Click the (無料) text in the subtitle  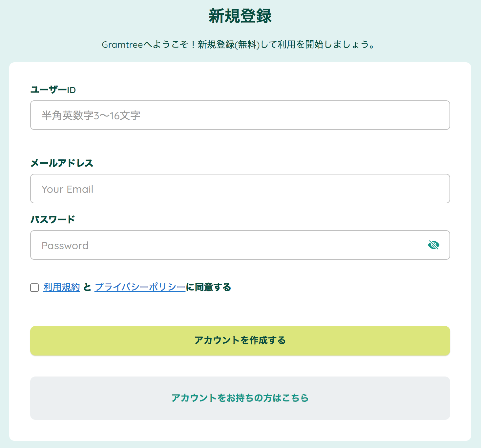coord(247,44)
